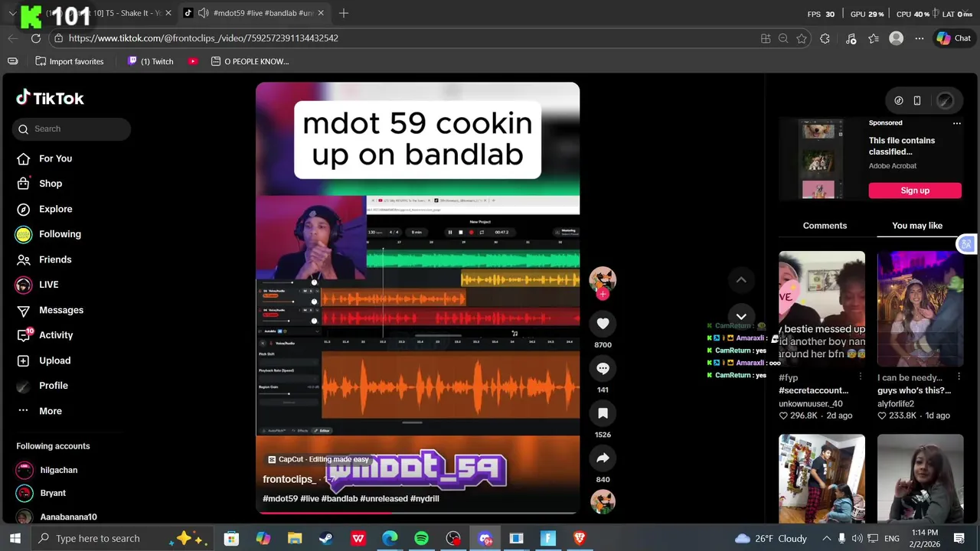Open the Twitch bookmark
Screen dimensions: 980x551
pyautogui.click(x=151, y=61)
